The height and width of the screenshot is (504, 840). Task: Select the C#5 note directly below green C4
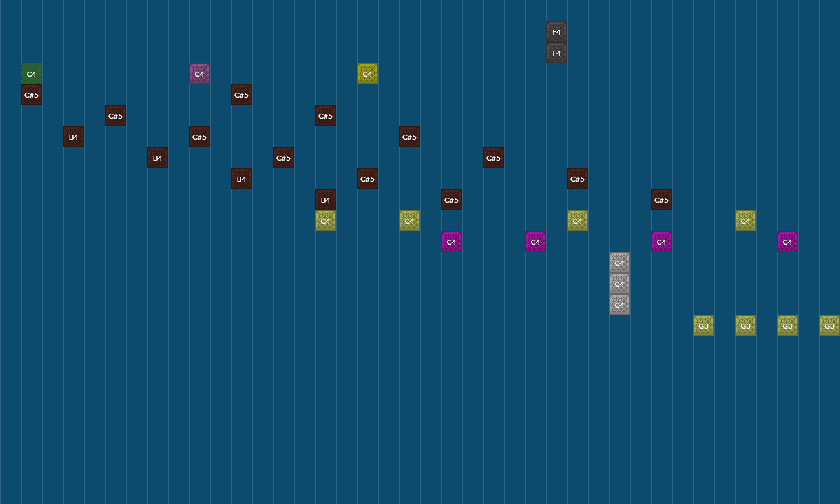31,94
